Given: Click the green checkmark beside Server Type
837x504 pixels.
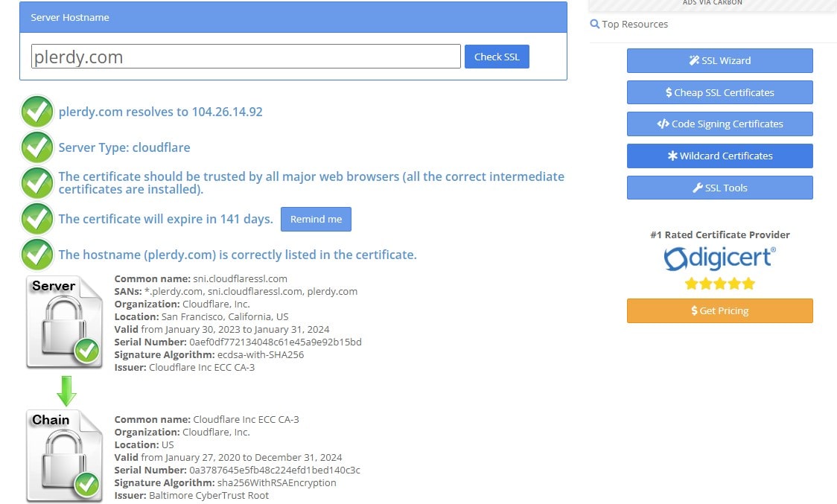Looking at the screenshot, I should point(36,147).
